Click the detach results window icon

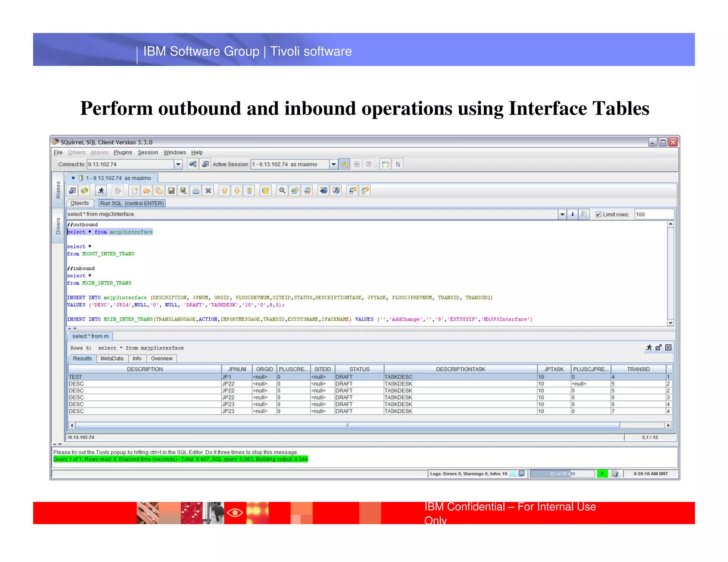click(x=659, y=347)
